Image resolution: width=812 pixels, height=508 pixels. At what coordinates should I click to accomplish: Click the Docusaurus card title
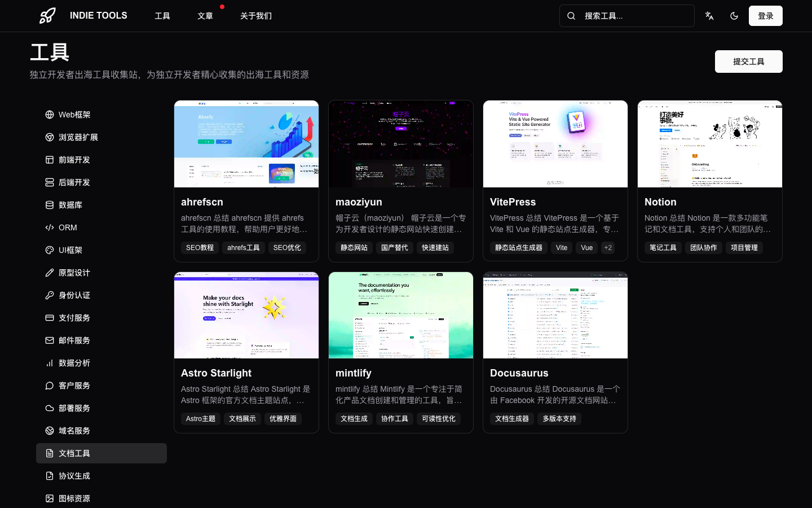[x=519, y=373]
